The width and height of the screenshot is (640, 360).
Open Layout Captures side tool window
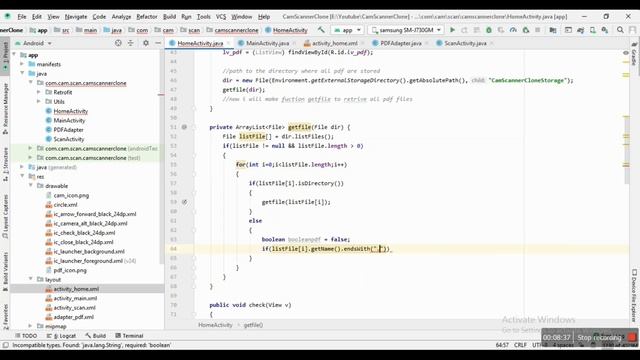coord(5,216)
